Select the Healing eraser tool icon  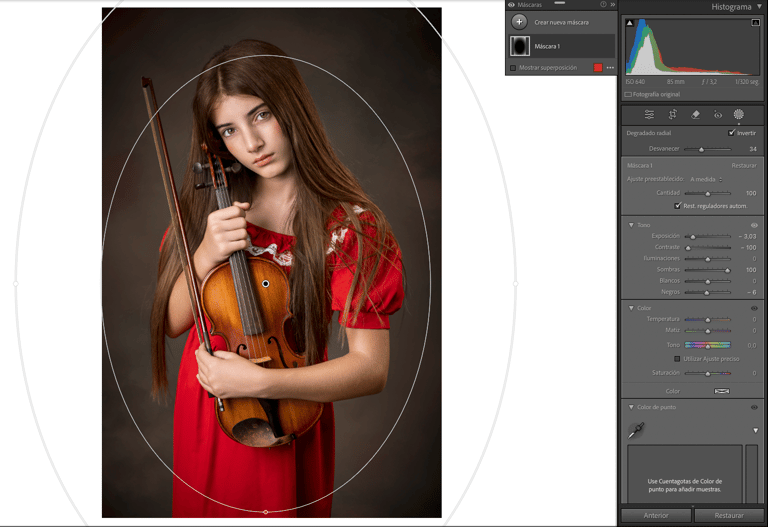(x=695, y=115)
